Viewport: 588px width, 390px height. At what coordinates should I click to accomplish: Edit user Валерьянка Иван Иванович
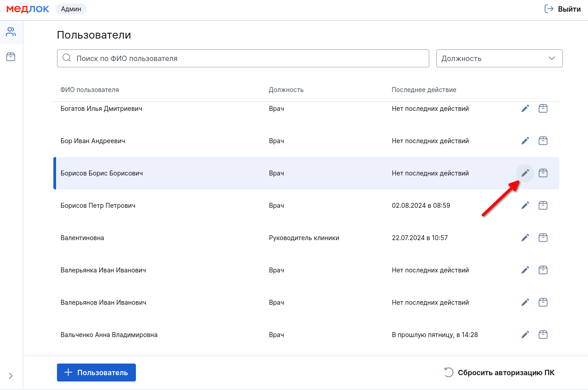pyautogui.click(x=525, y=270)
